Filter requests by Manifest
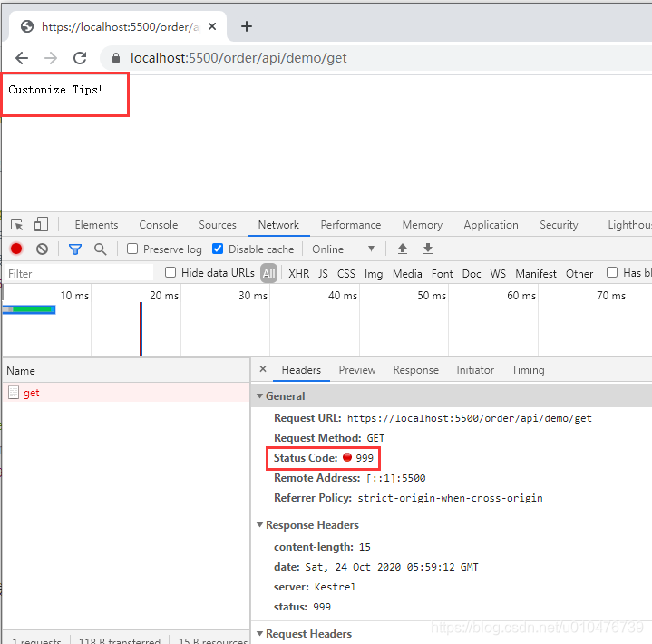Viewport: 652px width, 644px height. point(536,273)
